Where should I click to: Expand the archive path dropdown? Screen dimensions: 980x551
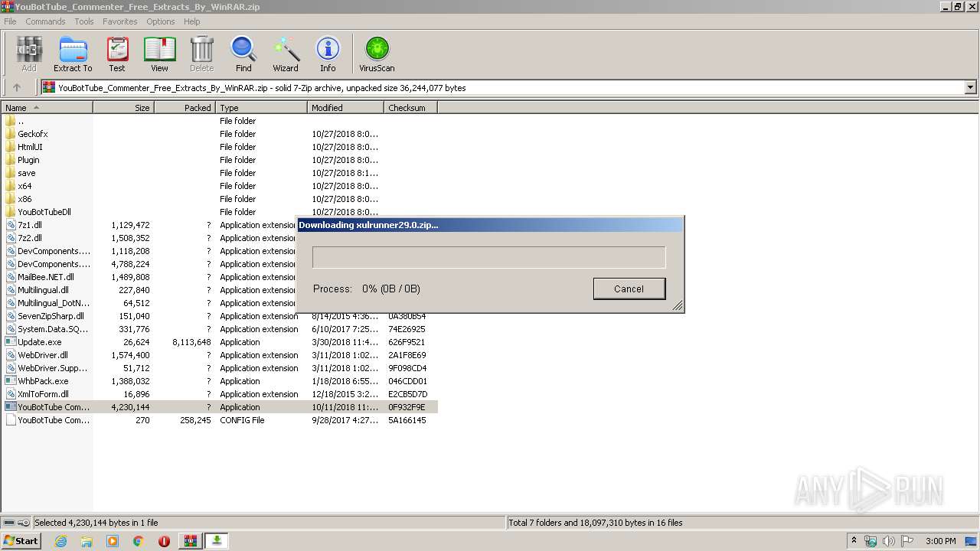[x=970, y=87]
